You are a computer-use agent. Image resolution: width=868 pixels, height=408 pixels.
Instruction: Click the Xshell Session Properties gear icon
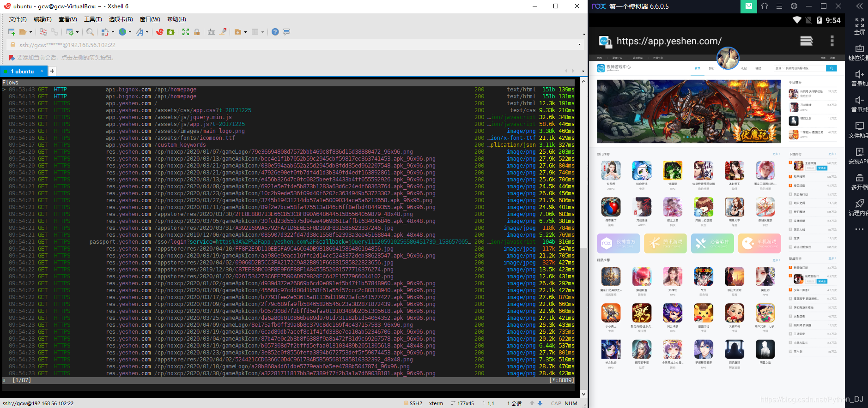pyautogui.click(x=70, y=32)
